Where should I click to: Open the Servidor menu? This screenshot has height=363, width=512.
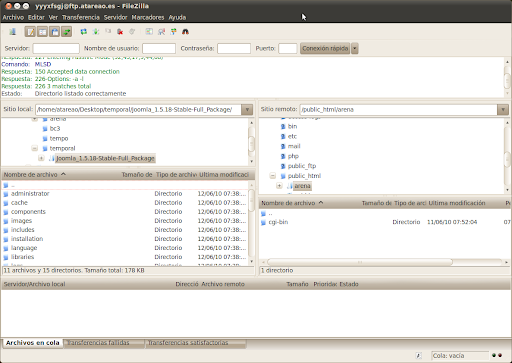[x=115, y=17]
